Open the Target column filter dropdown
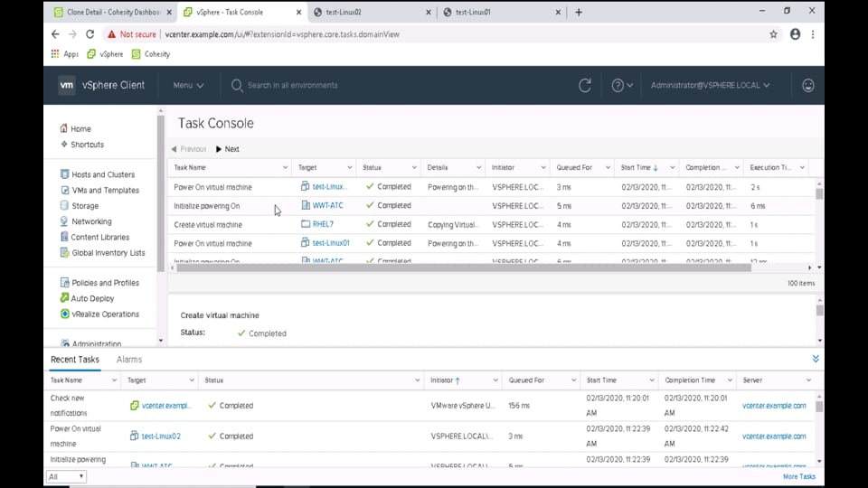The width and height of the screenshot is (868, 488). click(349, 168)
